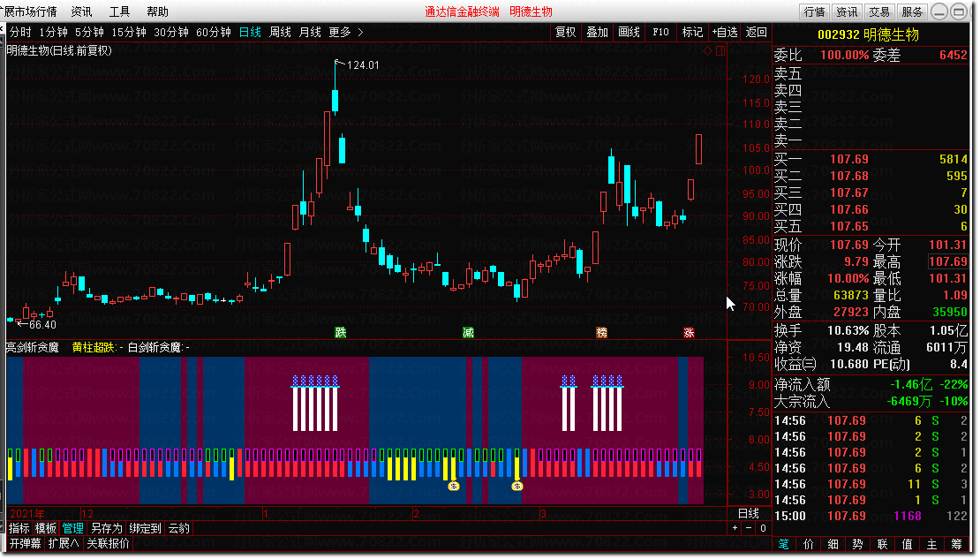Click the 复权 toolbar button
Screen dimensions: 980x559
[566, 32]
